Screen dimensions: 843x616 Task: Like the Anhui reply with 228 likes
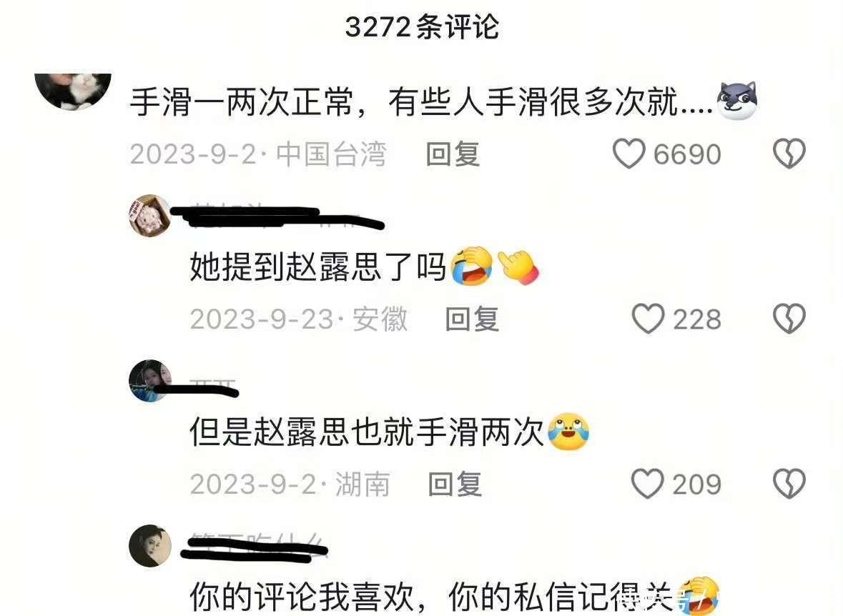pyautogui.click(x=648, y=319)
